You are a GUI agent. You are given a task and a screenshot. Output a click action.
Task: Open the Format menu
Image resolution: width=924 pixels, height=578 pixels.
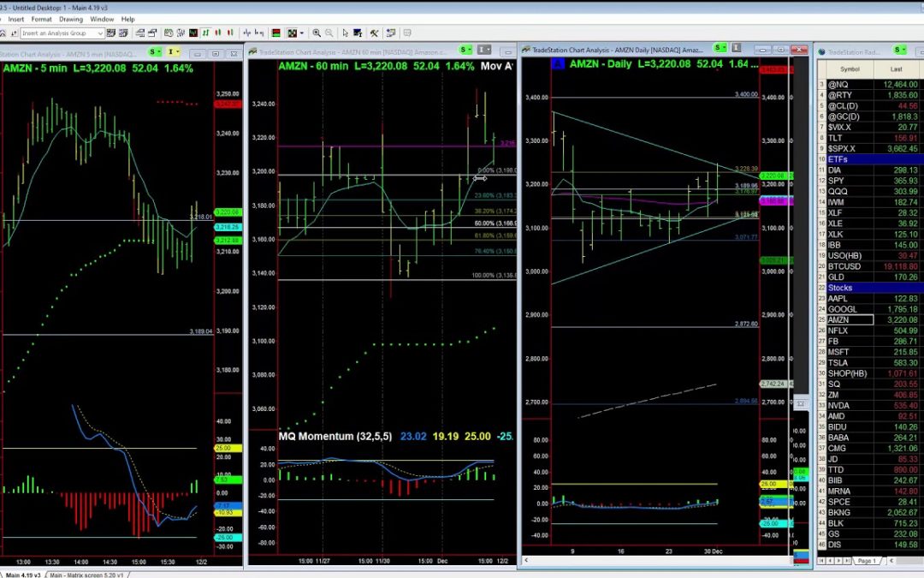point(41,19)
